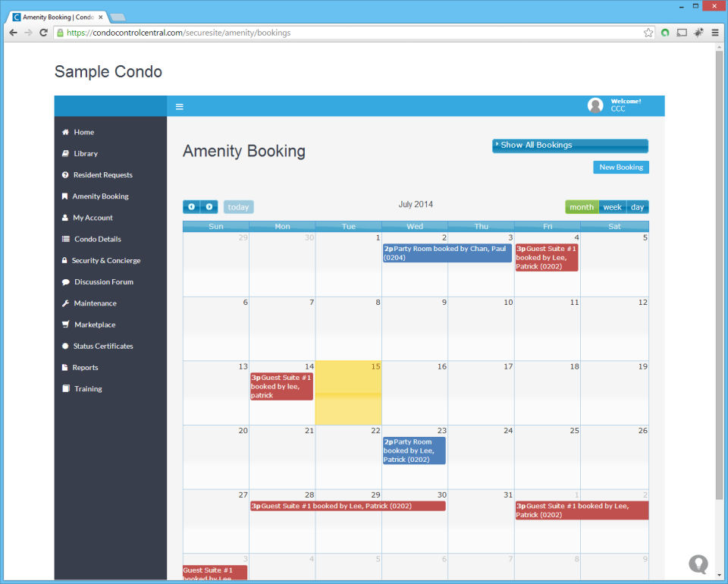
Task: Click the New Booking button
Action: (621, 167)
